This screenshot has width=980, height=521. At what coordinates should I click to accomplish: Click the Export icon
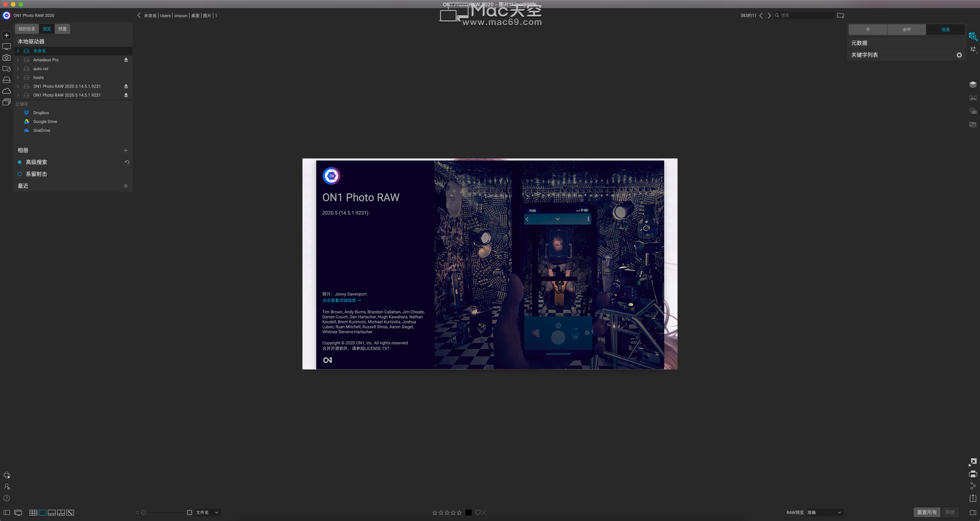973,498
